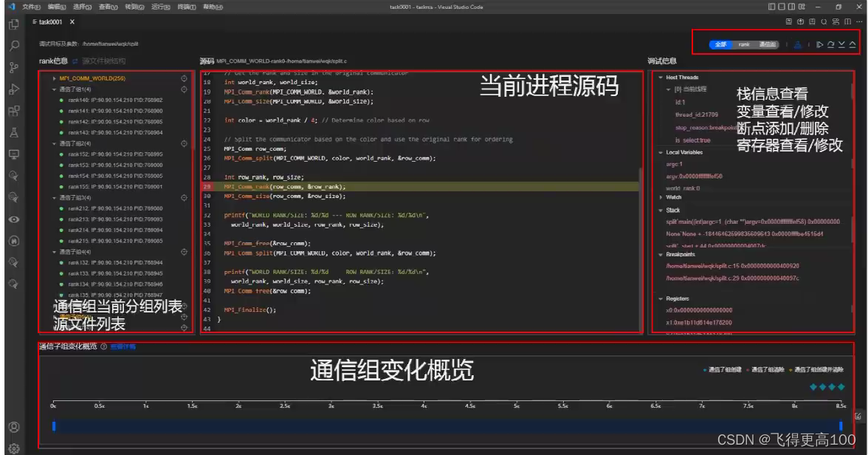Click target icon for 通信子组4(4)
Image resolution: width=868 pixels, height=455 pixels.
pyautogui.click(x=184, y=252)
